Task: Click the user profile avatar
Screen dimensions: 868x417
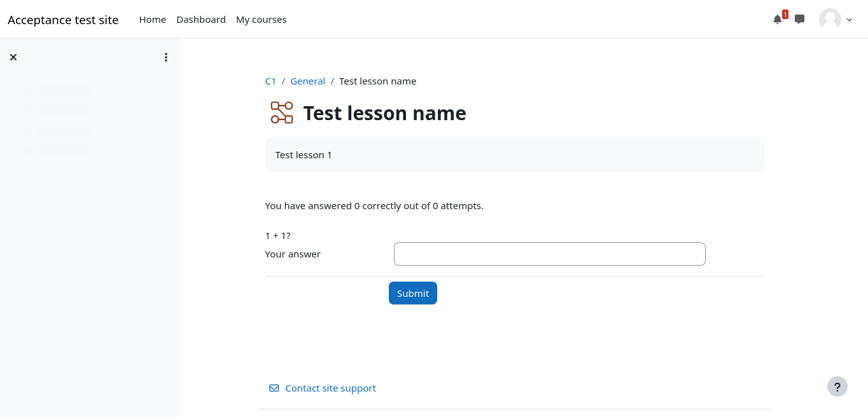Action: click(830, 19)
